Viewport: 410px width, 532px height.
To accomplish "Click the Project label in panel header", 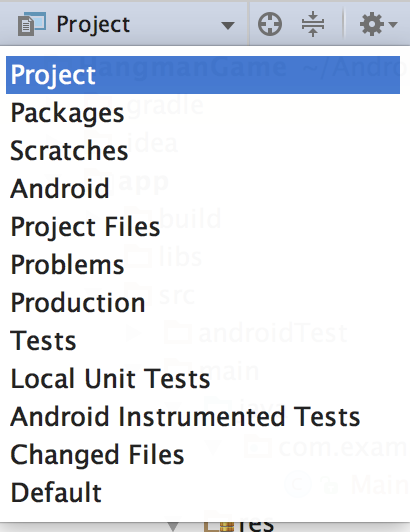I will [x=93, y=25].
